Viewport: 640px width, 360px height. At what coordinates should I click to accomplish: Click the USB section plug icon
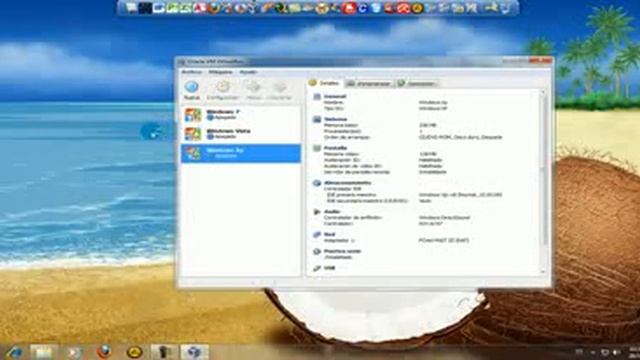317,268
